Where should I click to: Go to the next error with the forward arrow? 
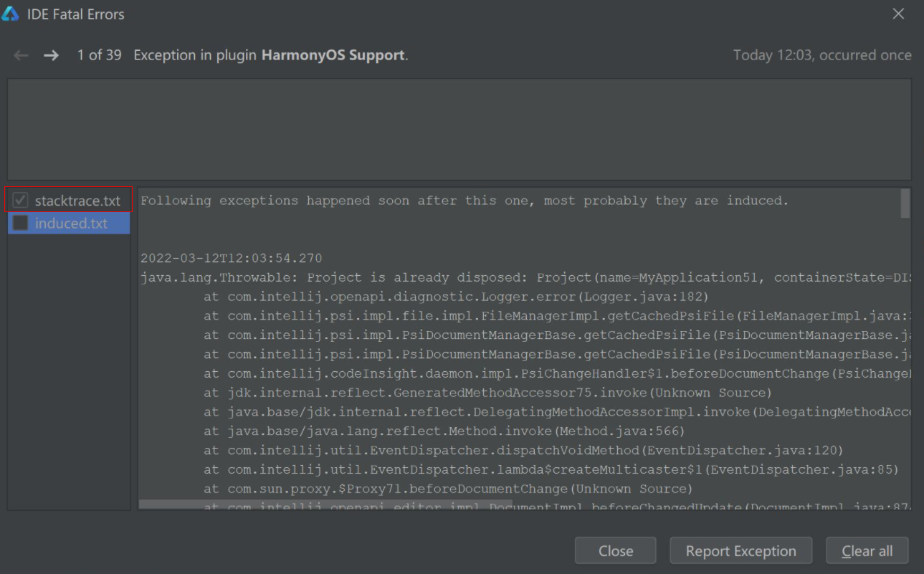(x=51, y=55)
